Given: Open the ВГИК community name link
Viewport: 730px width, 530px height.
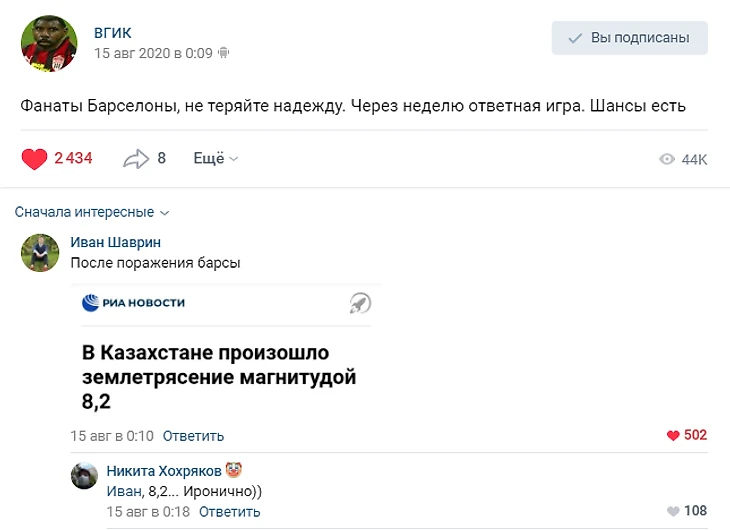Looking at the screenshot, I should 113,33.
